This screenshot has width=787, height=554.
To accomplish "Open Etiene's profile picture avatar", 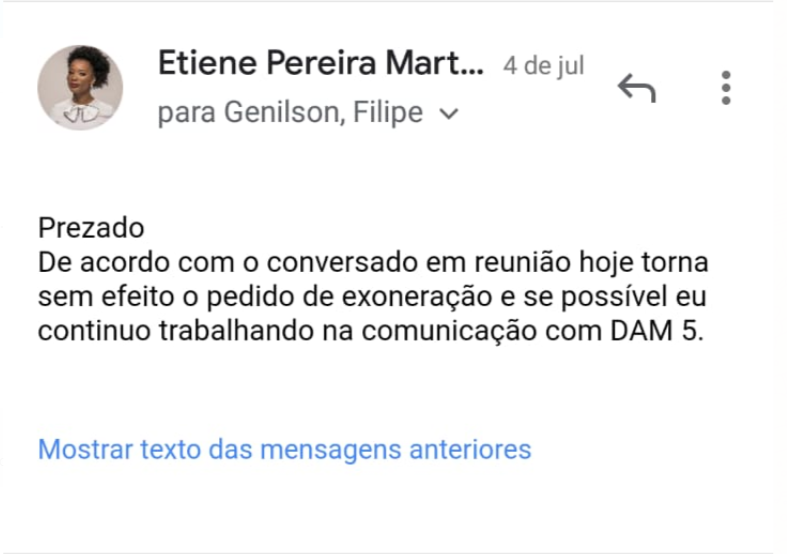I will coord(80,88).
